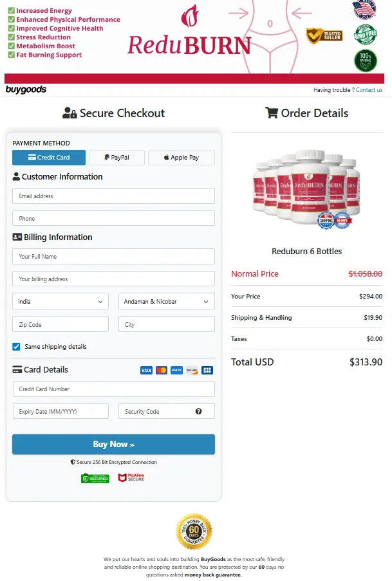Screen dimensions: 392x581
Task: Expand the Andaman & Nicobar state dropdown
Action: (x=166, y=301)
